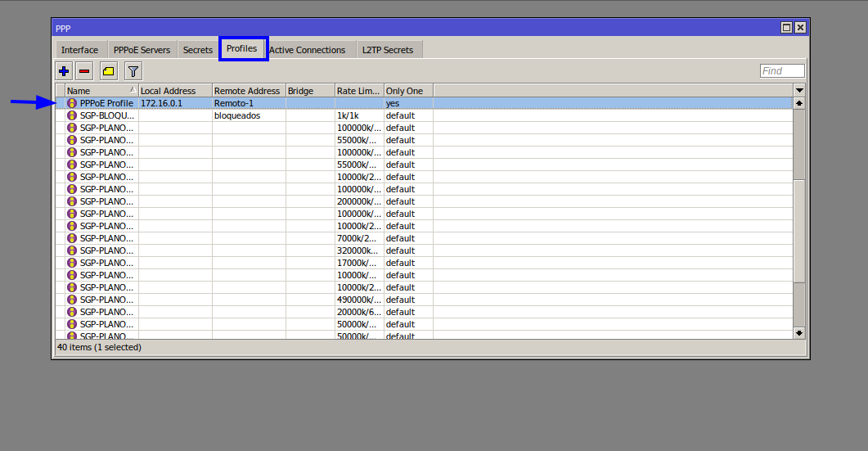Close the PPP window

coord(800,28)
